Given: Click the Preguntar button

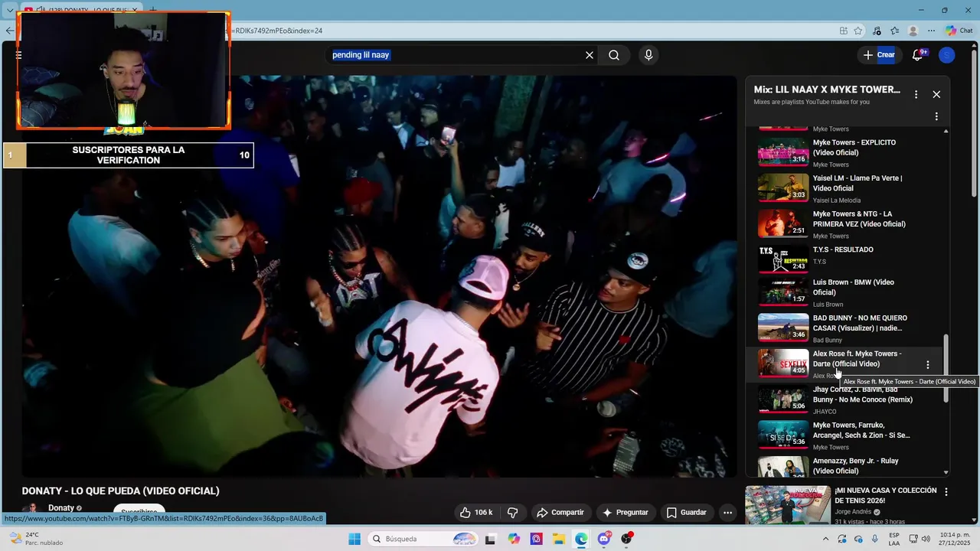Looking at the screenshot, I should point(625,512).
